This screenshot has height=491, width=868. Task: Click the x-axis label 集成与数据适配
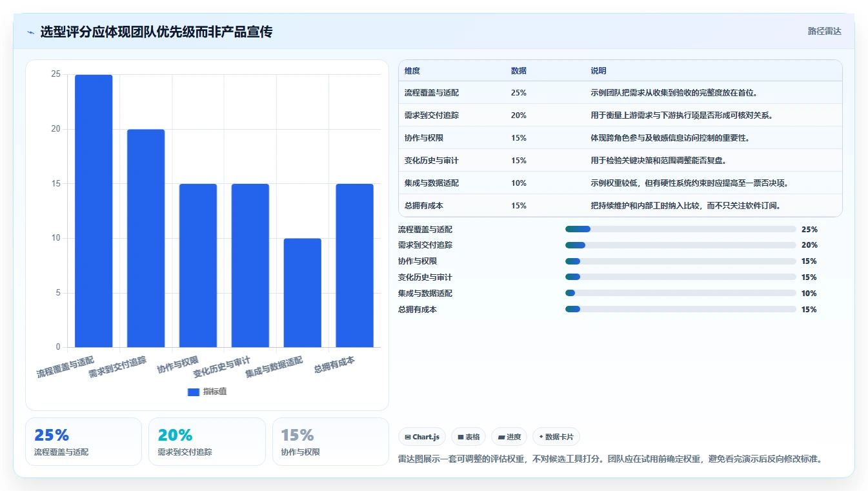(x=274, y=367)
